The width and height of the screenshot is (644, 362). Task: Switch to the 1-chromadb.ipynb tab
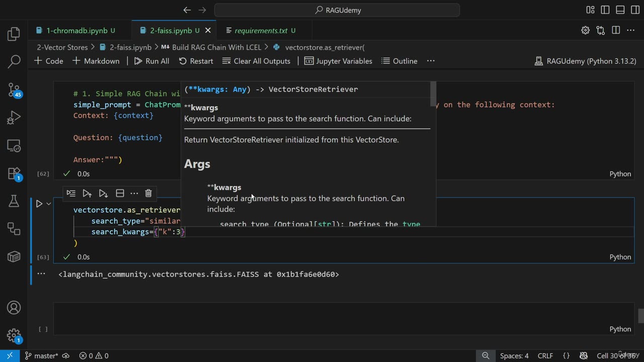point(76,31)
